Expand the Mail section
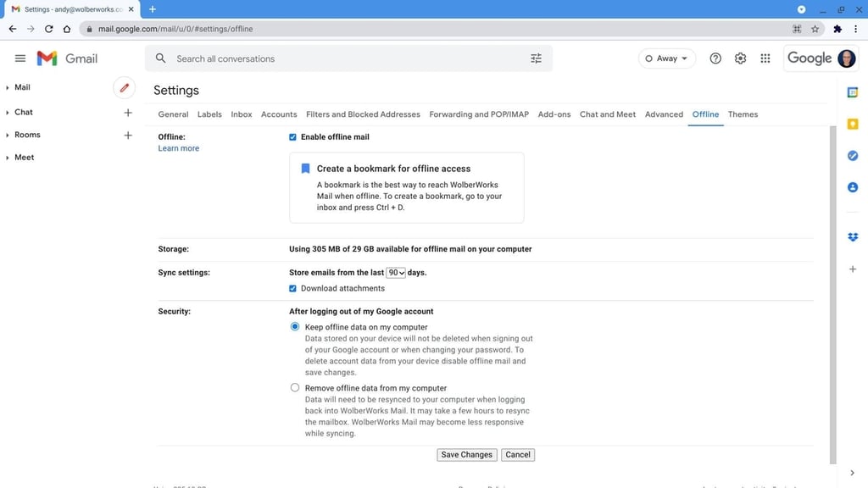868x488 pixels. pyautogui.click(x=7, y=87)
